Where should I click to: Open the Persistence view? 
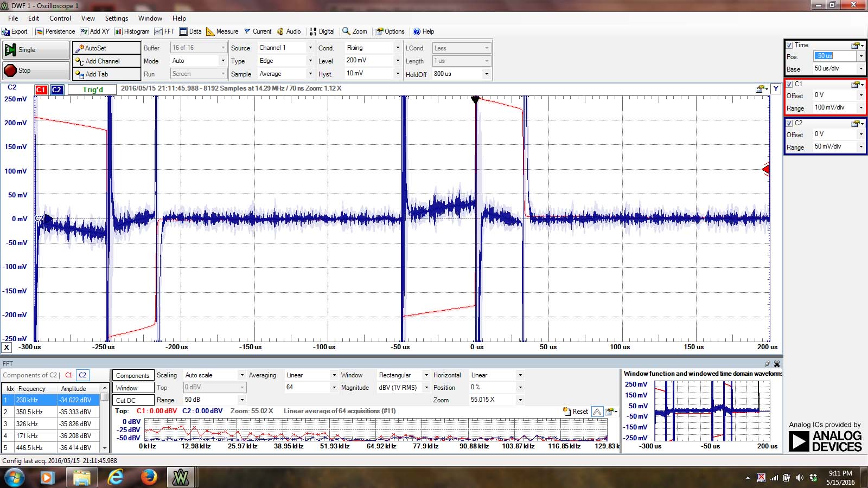[55, 31]
